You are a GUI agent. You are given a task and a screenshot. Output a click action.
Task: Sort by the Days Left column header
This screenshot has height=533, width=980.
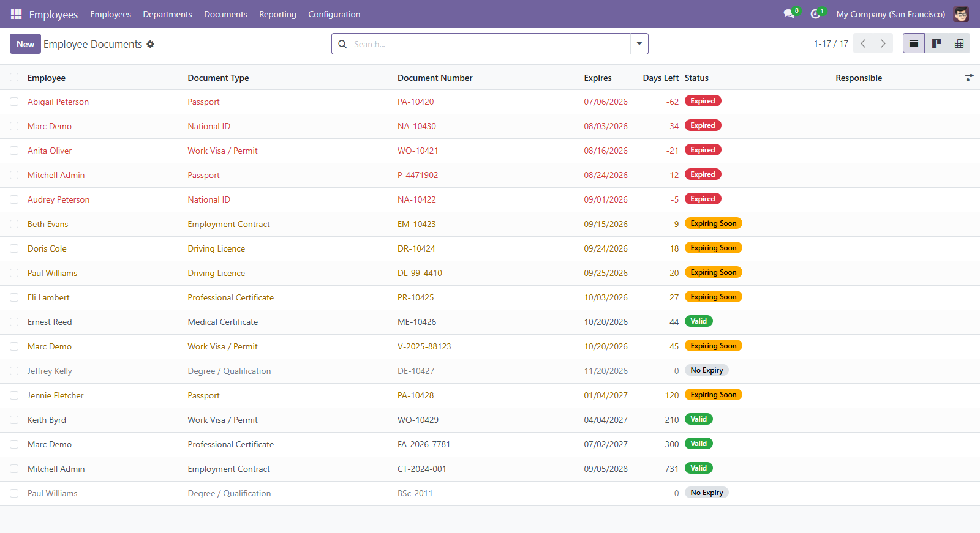(x=660, y=78)
